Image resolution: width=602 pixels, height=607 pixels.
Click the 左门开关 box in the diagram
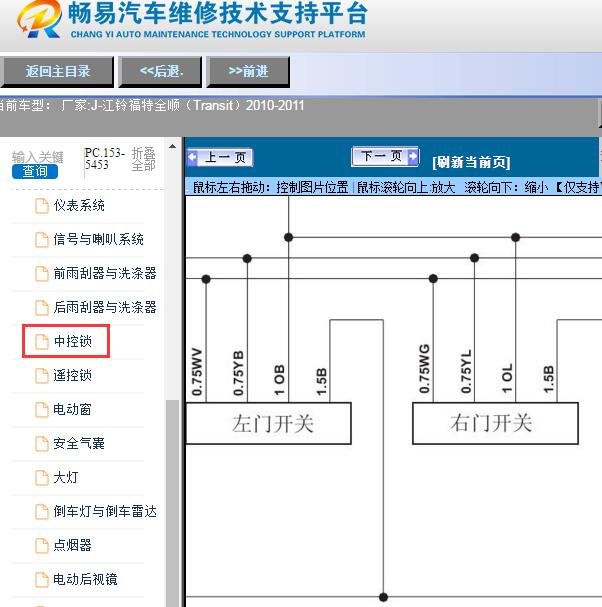[x=269, y=424]
